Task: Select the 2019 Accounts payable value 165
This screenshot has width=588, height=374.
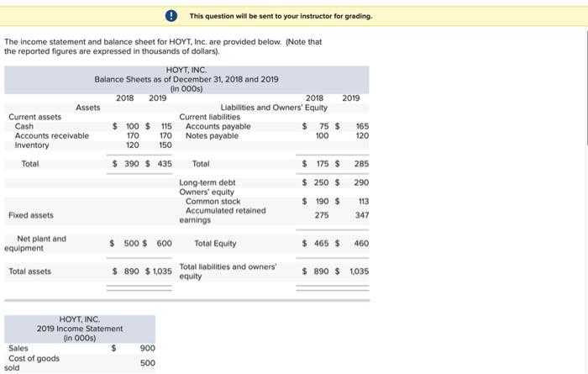Action: click(362, 126)
